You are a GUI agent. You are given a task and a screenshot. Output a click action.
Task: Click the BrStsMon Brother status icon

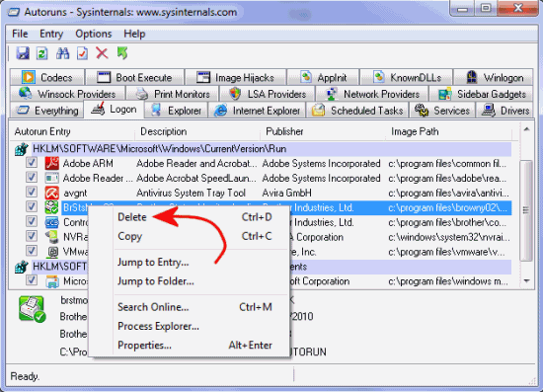pyautogui.click(x=52, y=207)
